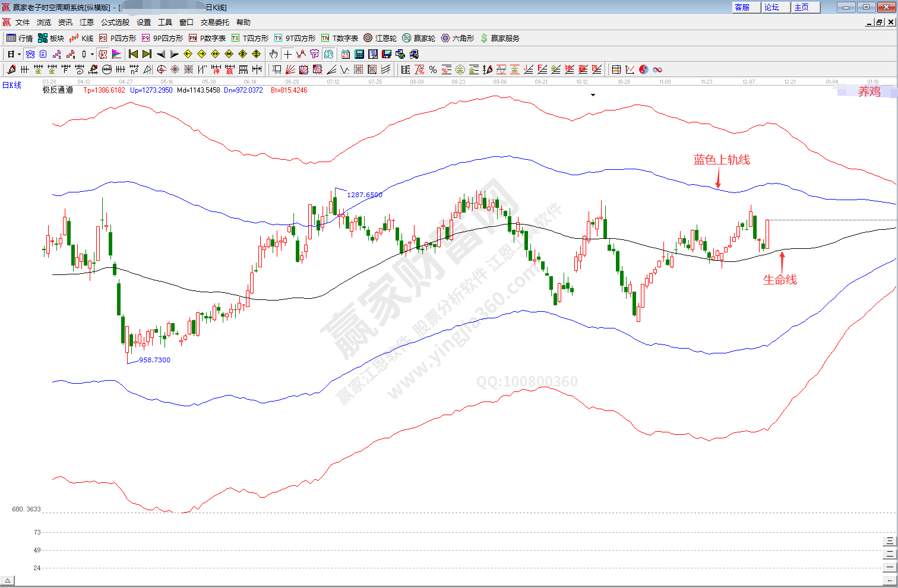Viewport: 898px width, 588px height.
Task: Click the blue infinity symbol icon
Action: pos(657,69)
